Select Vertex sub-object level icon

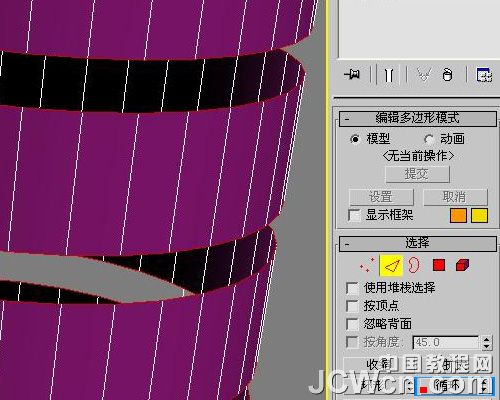367,265
